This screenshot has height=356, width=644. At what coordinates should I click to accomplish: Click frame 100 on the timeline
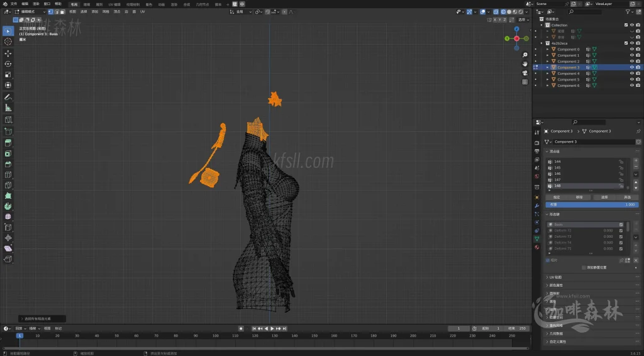216,336
